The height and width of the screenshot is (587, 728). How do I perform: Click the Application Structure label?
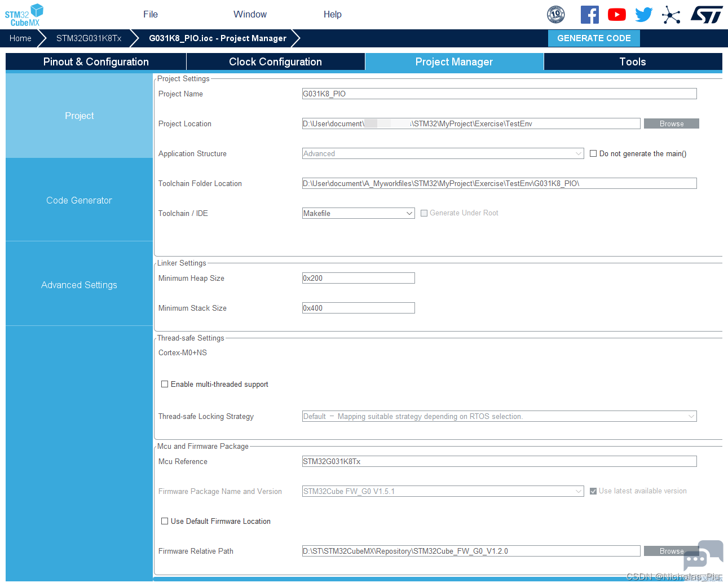(192, 153)
